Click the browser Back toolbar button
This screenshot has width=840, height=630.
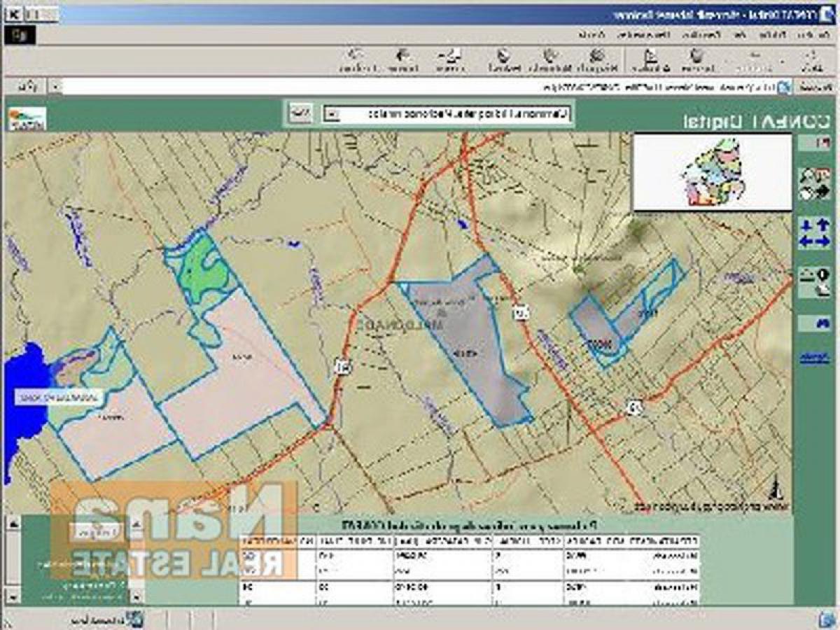pos(813,60)
